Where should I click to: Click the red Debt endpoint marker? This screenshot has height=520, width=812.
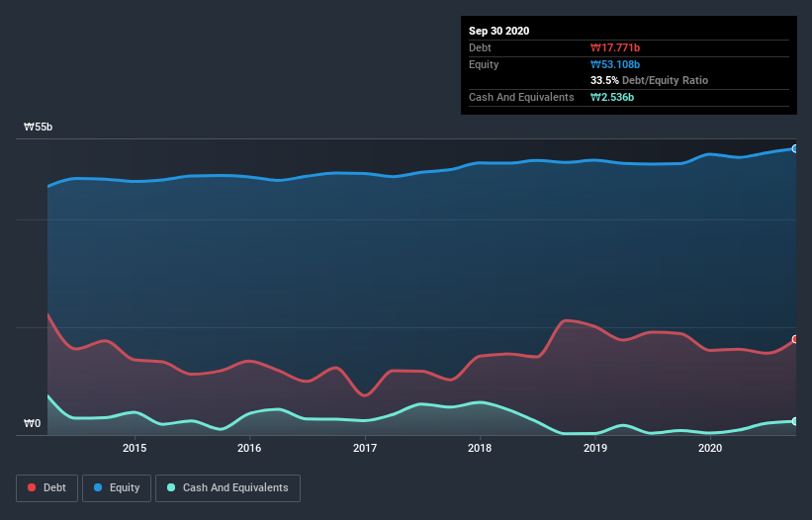click(x=795, y=339)
